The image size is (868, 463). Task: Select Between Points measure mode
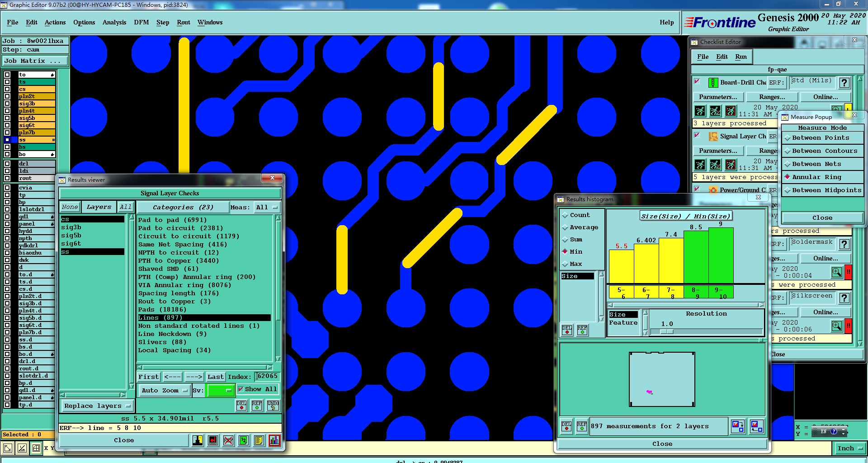pos(822,138)
